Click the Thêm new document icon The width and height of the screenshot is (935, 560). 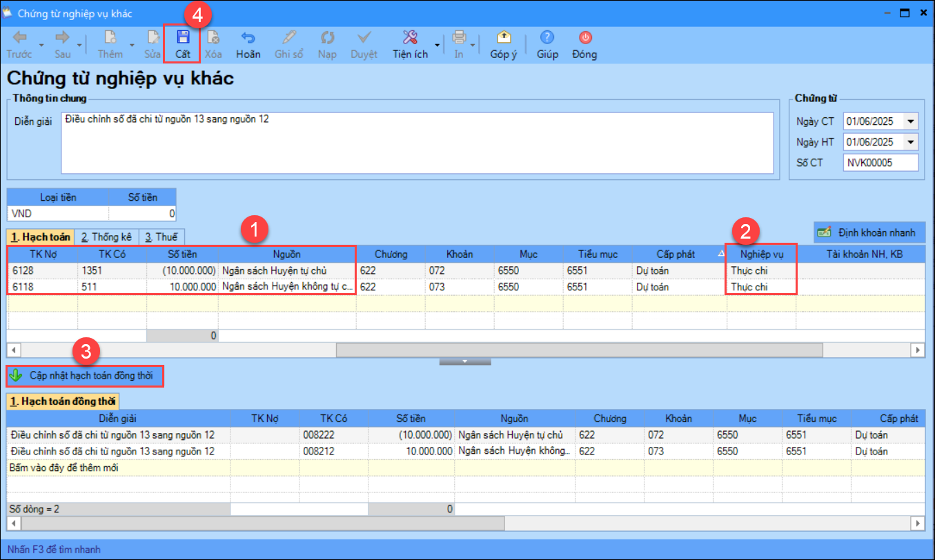[110, 37]
